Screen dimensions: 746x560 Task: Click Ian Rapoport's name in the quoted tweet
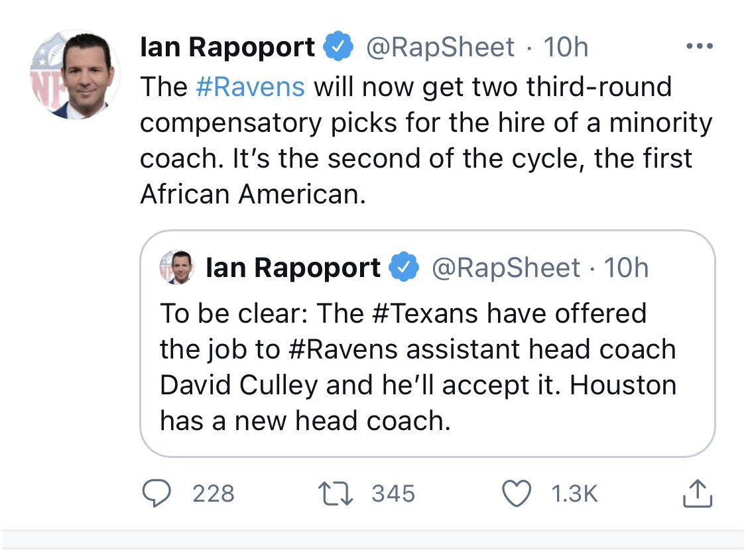click(x=293, y=268)
